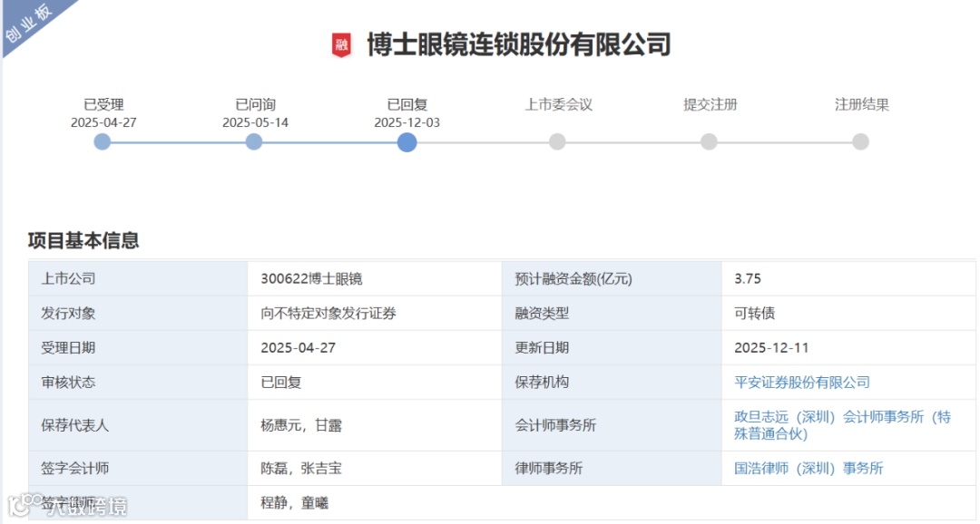Click the 上市公司 row label
Viewport: 980px width, 524px height.
click(x=68, y=278)
